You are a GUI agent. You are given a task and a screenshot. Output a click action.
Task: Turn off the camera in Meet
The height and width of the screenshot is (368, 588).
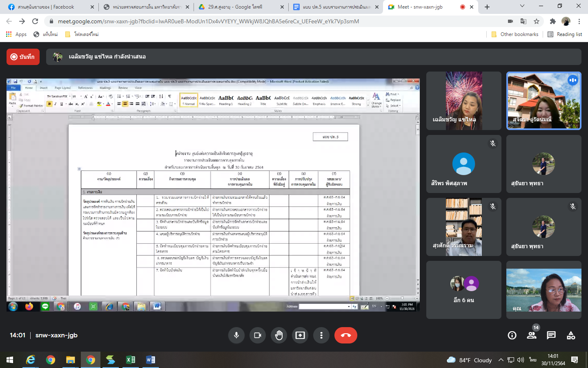tap(258, 335)
